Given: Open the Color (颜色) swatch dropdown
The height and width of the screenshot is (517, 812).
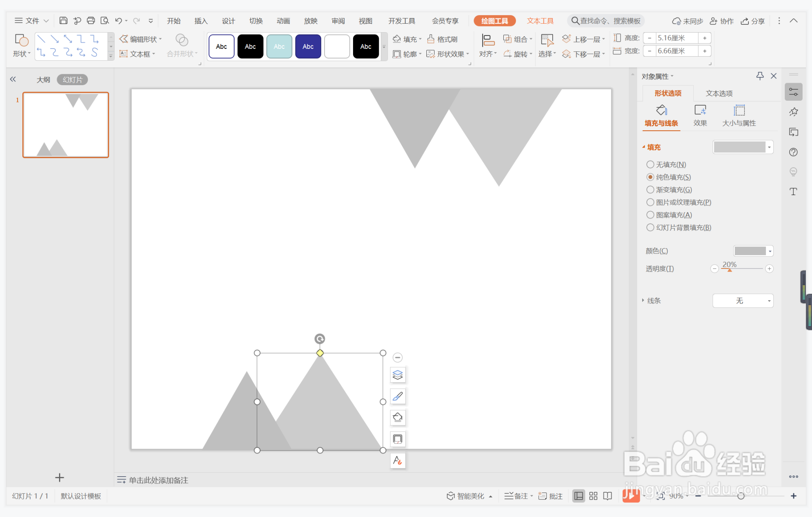Looking at the screenshot, I should pos(753,251).
